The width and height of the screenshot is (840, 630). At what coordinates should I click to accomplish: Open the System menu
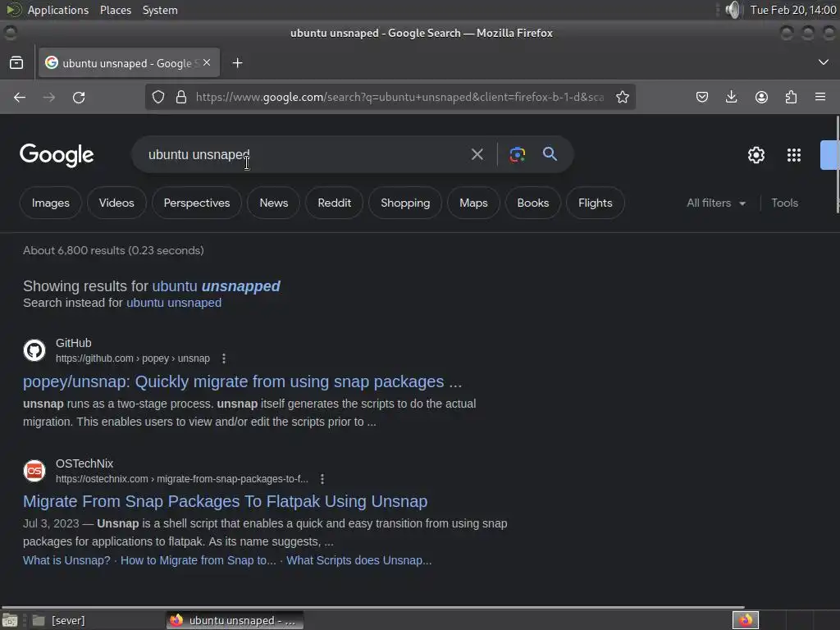[x=160, y=10]
